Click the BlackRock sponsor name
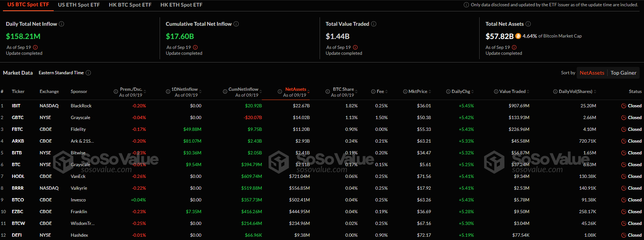644x240 pixels. pyautogui.click(x=81, y=106)
